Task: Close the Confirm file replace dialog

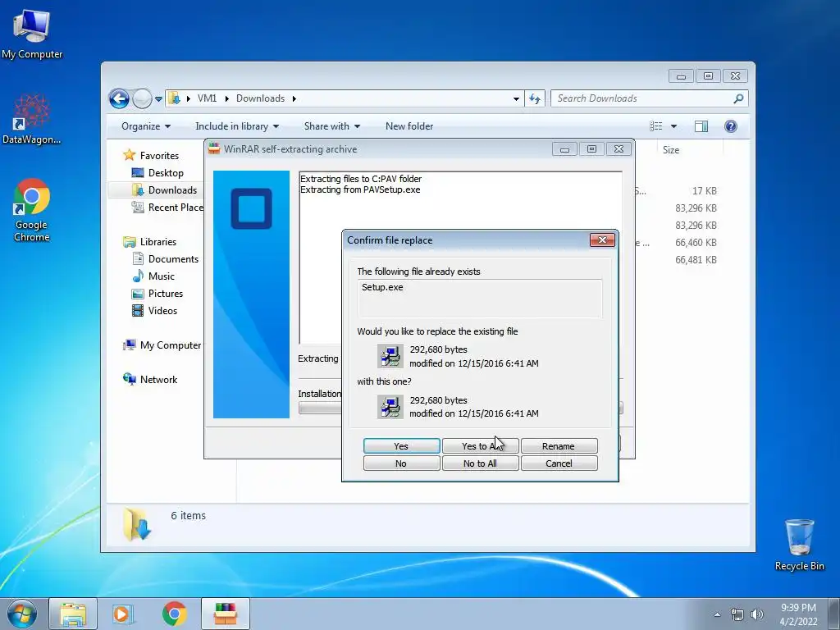Action: [602, 240]
